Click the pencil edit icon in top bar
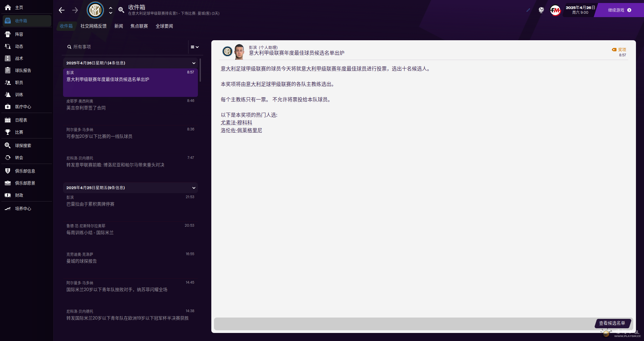The width and height of the screenshot is (644, 341). point(528,10)
